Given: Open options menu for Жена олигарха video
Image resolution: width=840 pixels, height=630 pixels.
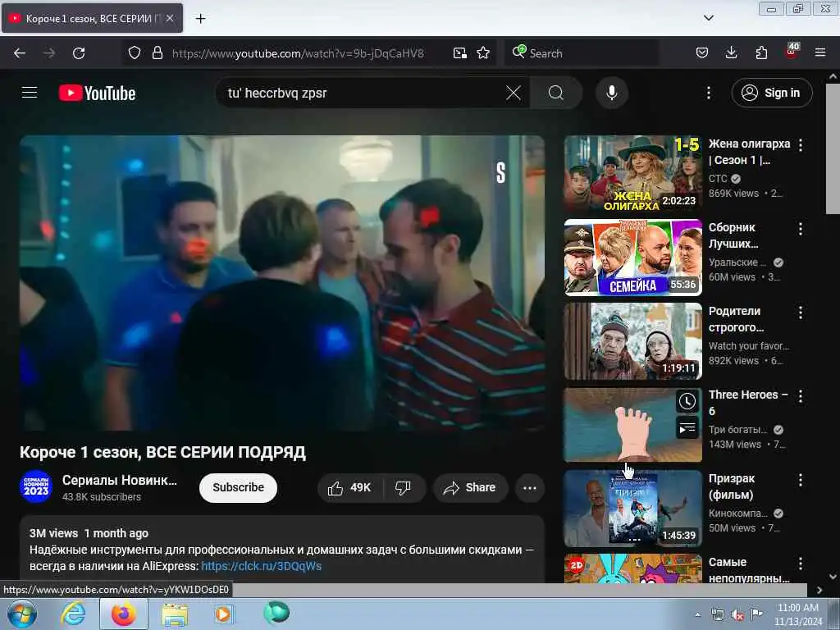Looking at the screenshot, I should click(x=801, y=144).
